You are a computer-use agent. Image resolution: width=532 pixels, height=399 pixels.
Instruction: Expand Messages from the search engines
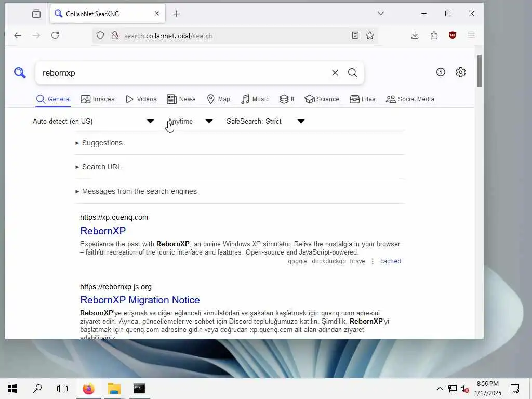click(136, 191)
